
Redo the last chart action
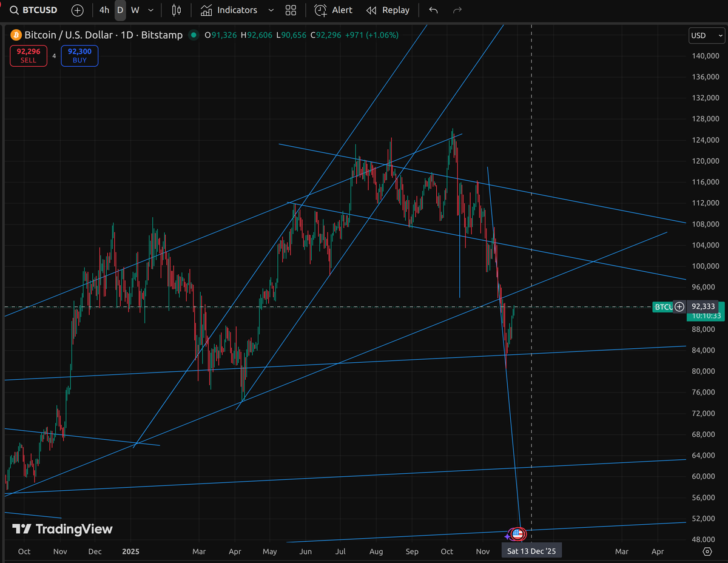pyautogui.click(x=457, y=10)
